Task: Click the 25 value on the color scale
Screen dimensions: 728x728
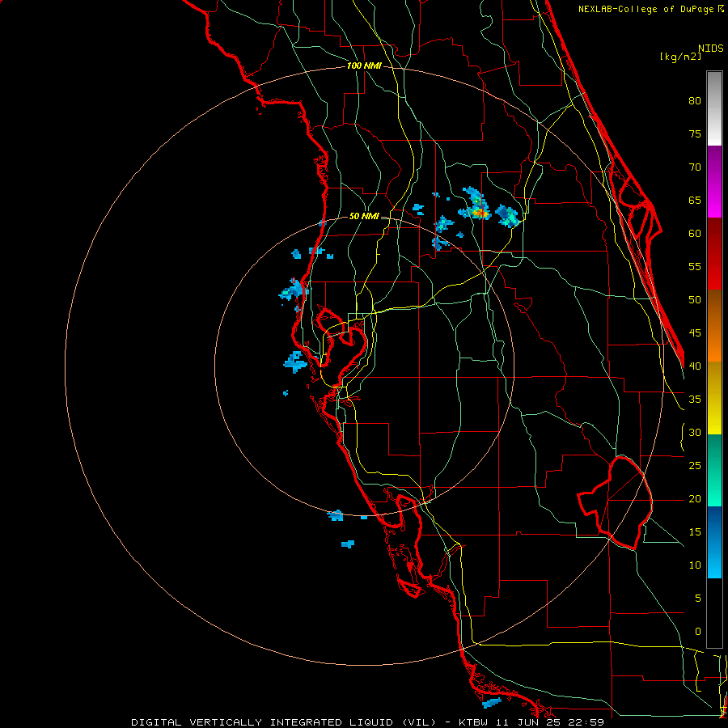Action: tap(695, 466)
